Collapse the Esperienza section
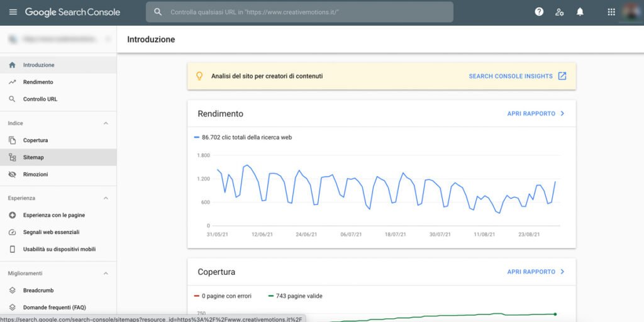This screenshot has height=322, width=644. tap(106, 198)
